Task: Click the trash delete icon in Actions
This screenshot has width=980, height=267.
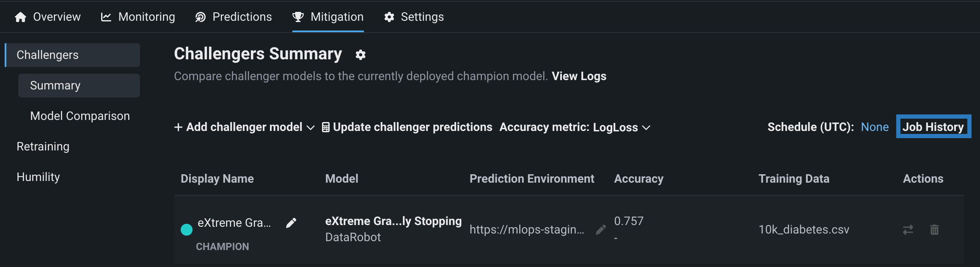Action: coord(934,230)
